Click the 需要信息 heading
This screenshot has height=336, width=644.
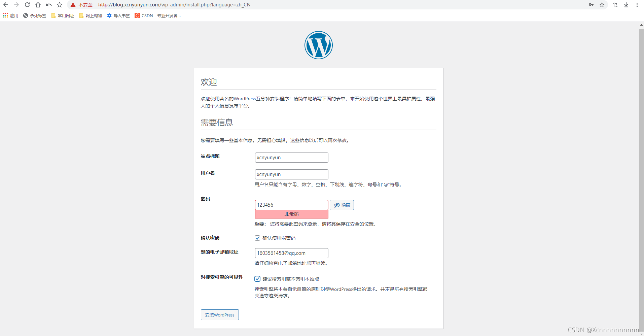point(217,122)
